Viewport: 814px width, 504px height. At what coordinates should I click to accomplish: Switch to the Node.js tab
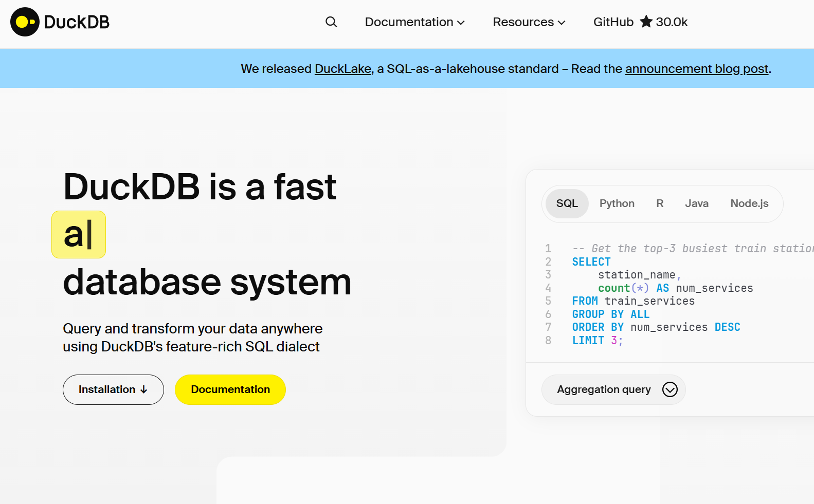(749, 203)
